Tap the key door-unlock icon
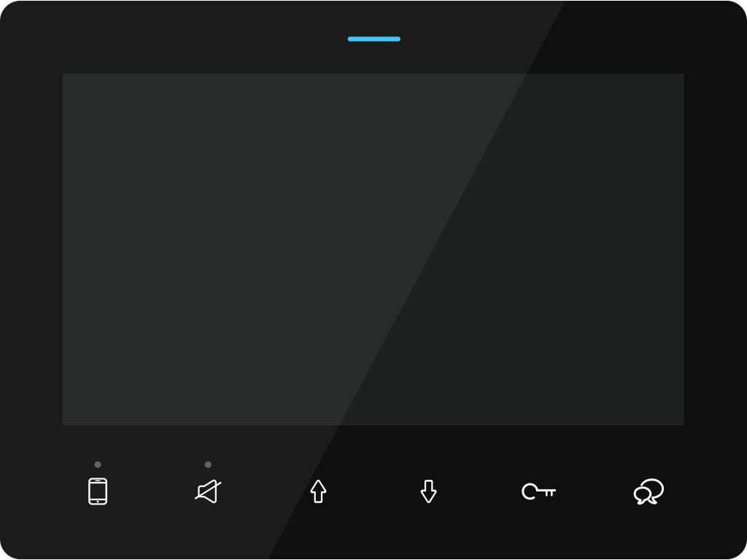 [x=539, y=491]
